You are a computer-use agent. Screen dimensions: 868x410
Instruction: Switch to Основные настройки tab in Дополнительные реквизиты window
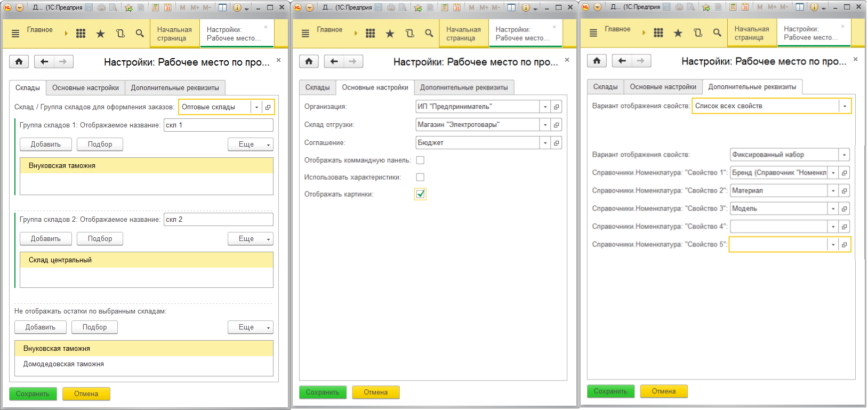663,87
